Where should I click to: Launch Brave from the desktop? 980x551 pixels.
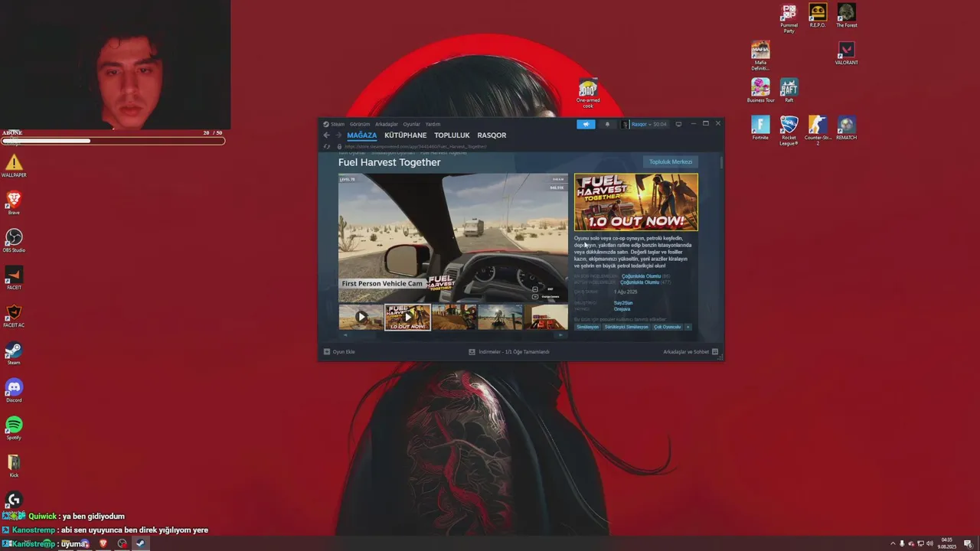pos(14,204)
